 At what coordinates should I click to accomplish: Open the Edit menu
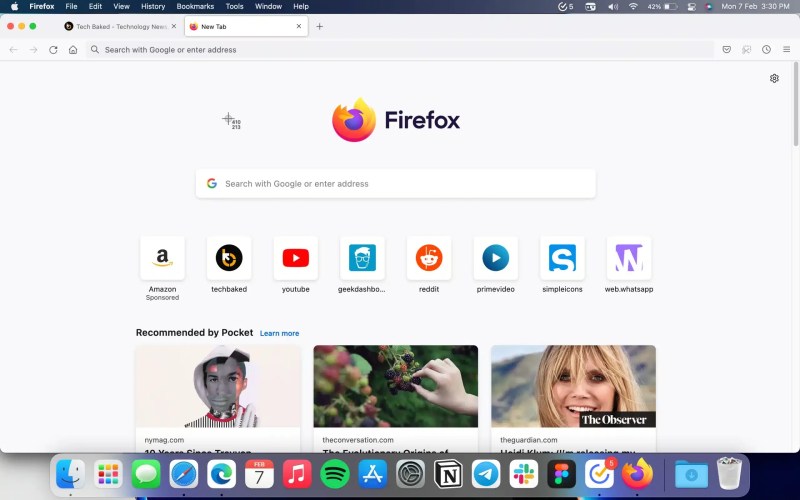95,7
